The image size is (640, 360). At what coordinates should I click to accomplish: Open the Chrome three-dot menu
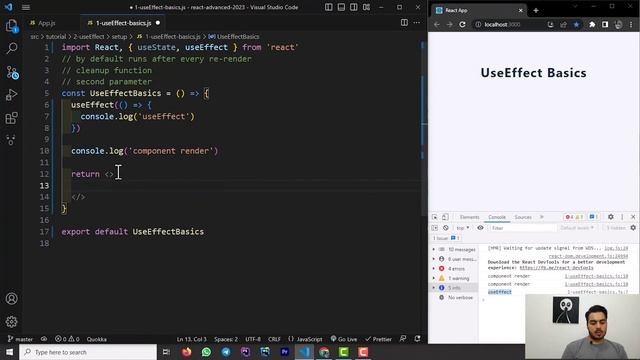pyautogui.click(x=631, y=24)
